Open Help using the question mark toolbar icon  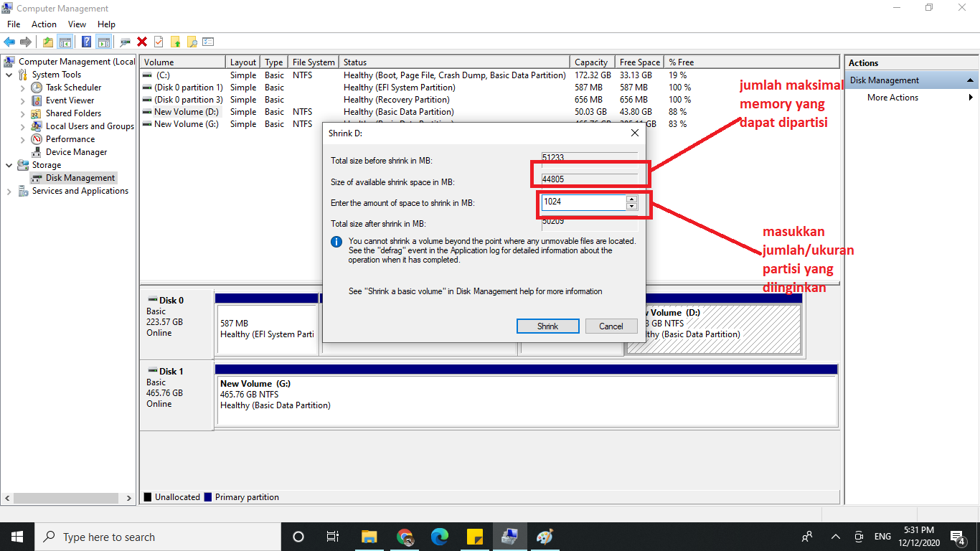86,41
